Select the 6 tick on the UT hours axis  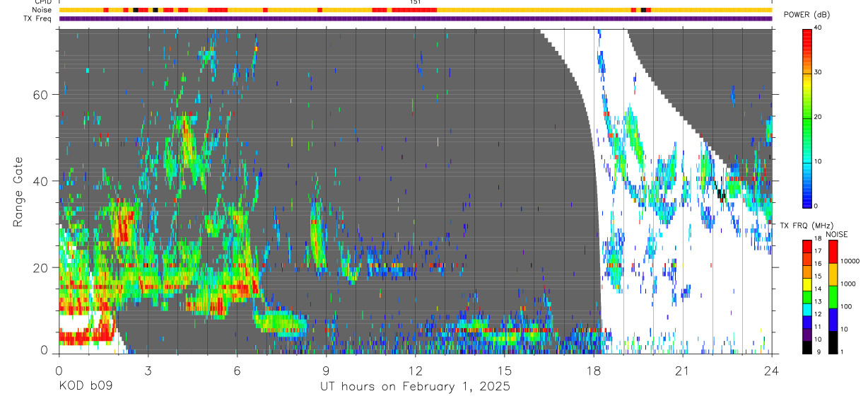point(237,370)
